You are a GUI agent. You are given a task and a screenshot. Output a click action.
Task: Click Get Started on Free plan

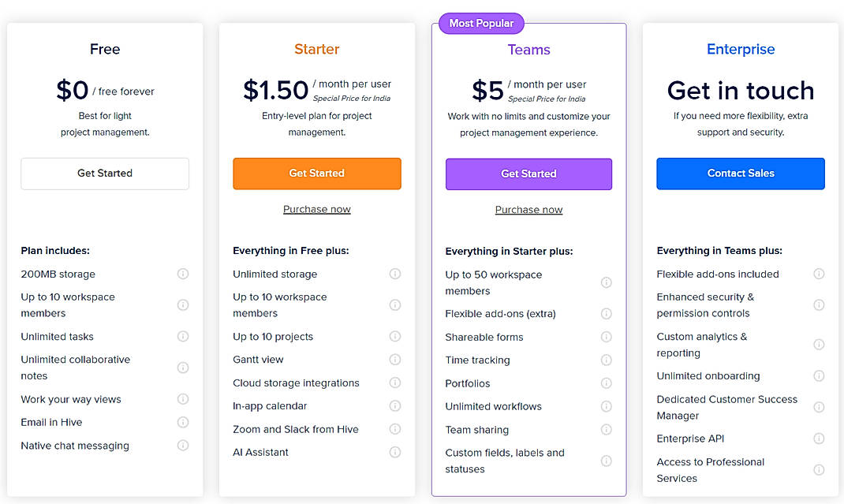(105, 174)
